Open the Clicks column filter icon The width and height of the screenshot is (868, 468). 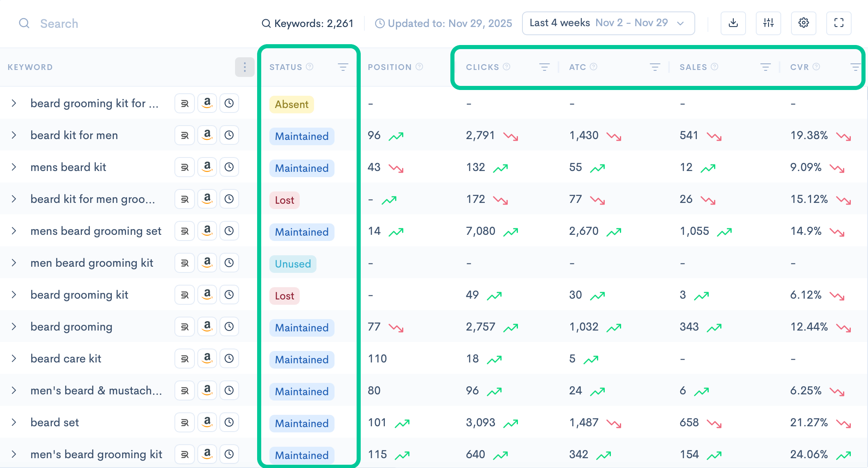(544, 67)
